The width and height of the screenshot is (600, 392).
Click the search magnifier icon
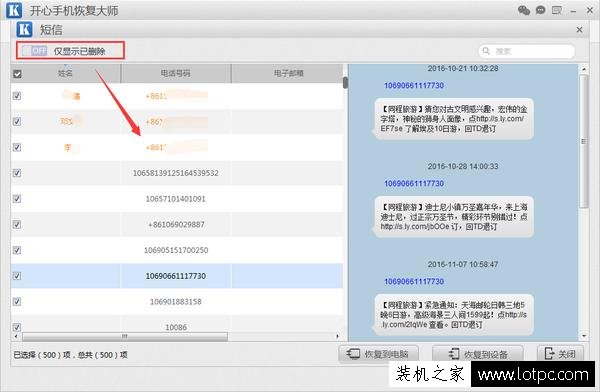click(x=486, y=51)
